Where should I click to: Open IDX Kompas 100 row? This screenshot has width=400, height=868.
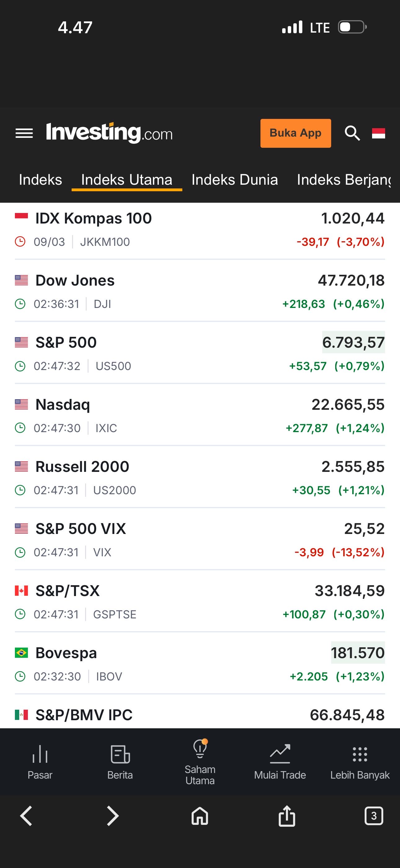94,219
